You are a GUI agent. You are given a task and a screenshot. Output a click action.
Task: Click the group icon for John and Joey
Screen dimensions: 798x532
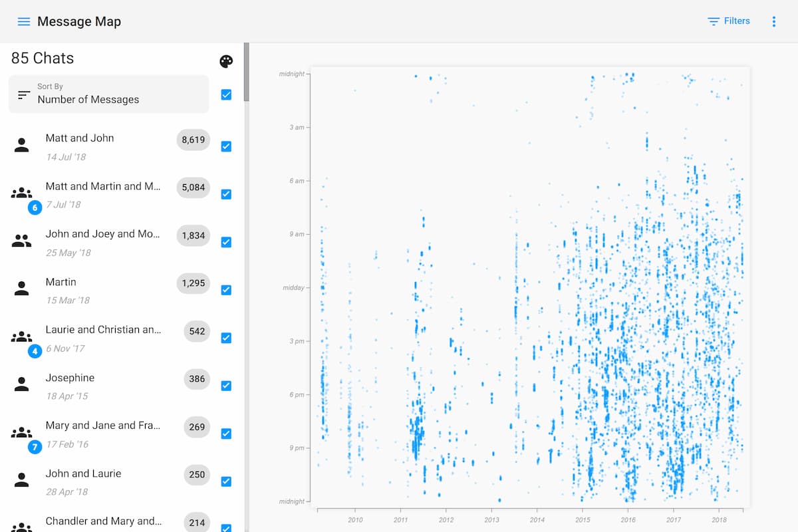pyautogui.click(x=22, y=241)
